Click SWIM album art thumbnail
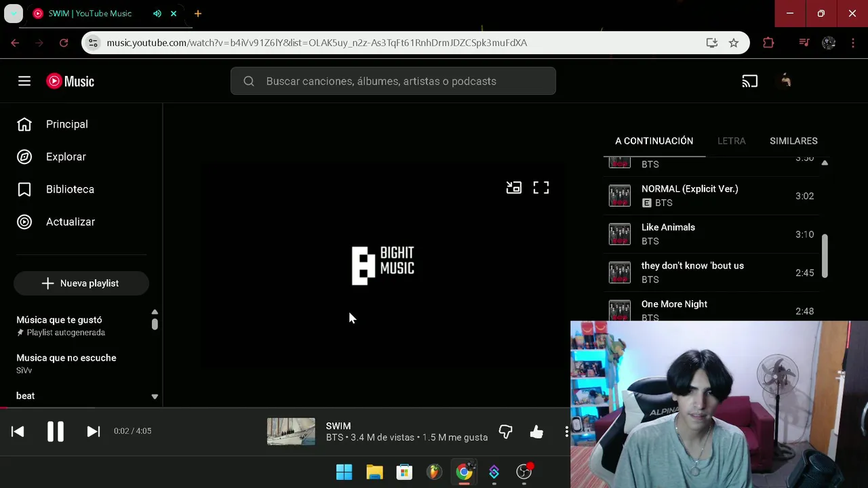Screen dimensions: 868x488 291,431
